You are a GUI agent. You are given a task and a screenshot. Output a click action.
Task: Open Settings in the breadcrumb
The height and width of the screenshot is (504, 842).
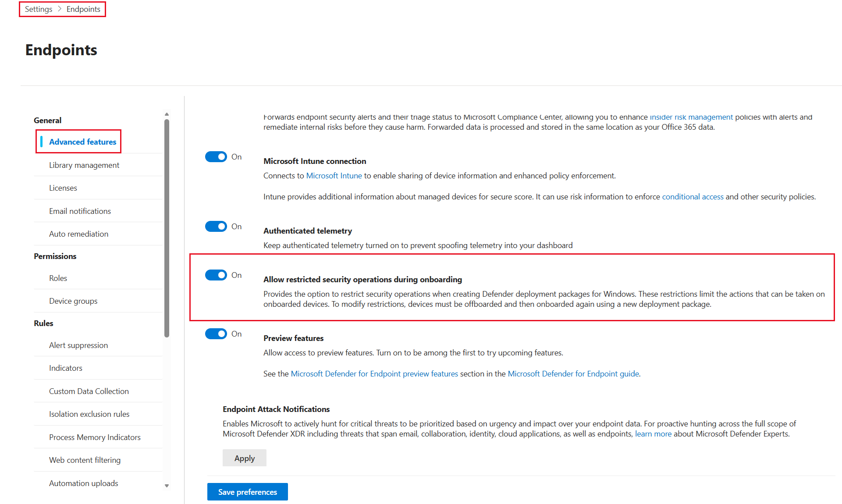[39, 9]
